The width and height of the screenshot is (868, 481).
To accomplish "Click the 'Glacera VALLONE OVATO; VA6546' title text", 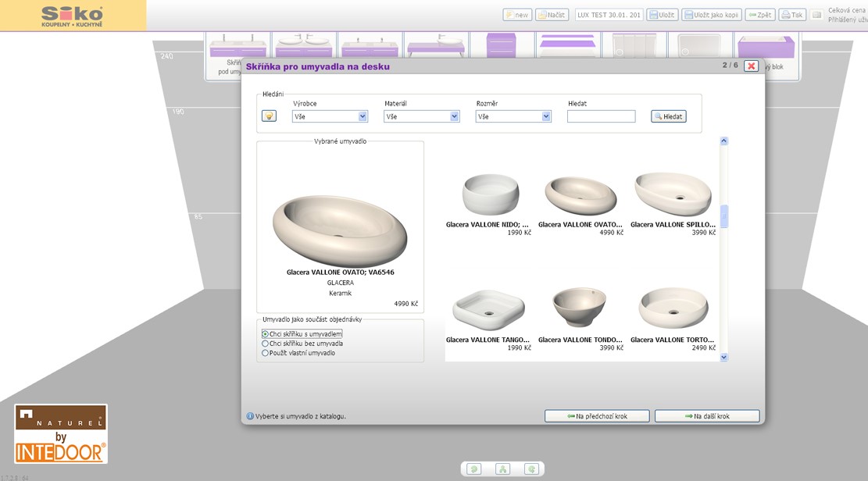I will tap(341, 273).
